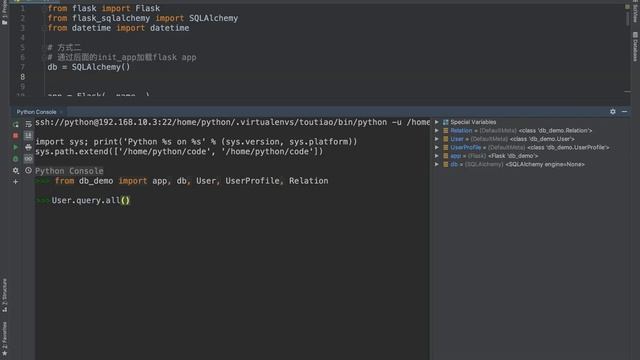Screen dimensions: 640x360
Task: Click the db variable icon
Action: (x=445, y=164)
